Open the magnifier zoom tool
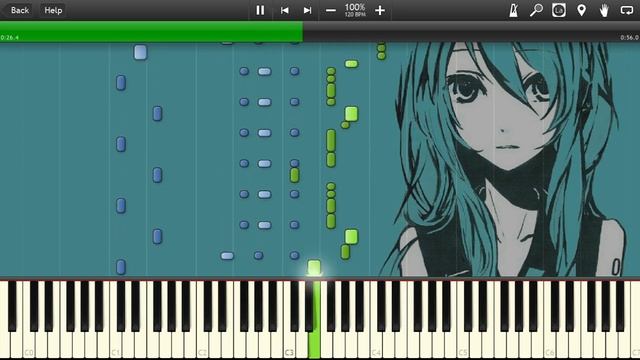The height and width of the screenshot is (360, 640). pyautogui.click(x=536, y=10)
